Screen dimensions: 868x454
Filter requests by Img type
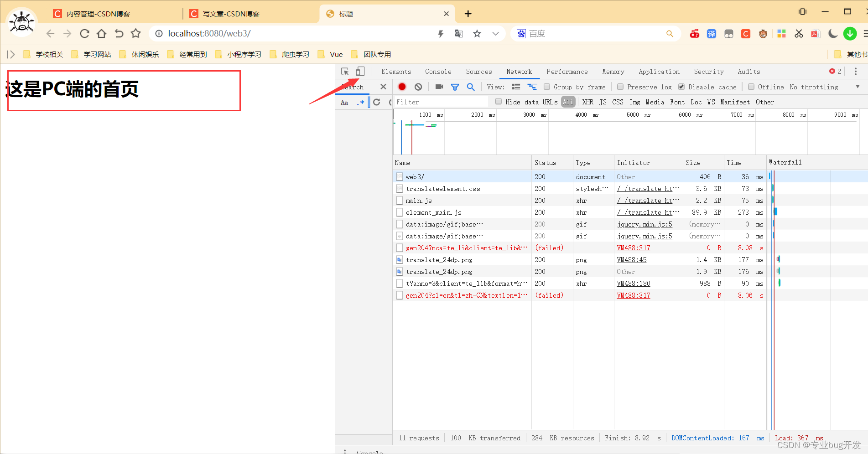(x=634, y=102)
